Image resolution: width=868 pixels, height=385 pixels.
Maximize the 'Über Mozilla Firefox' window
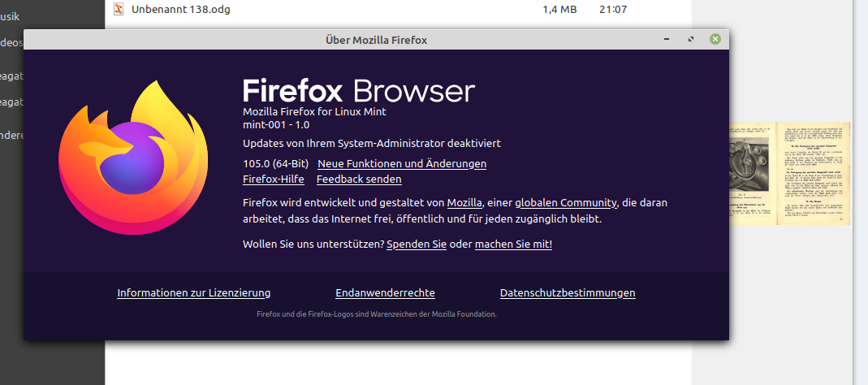pos(690,39)
